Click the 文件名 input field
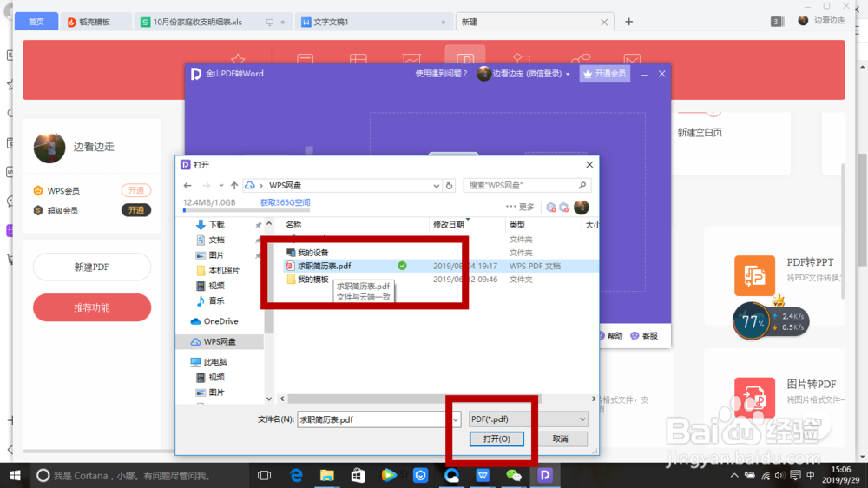868x488 pixels. pyautogui.click(x=374, y=419)
